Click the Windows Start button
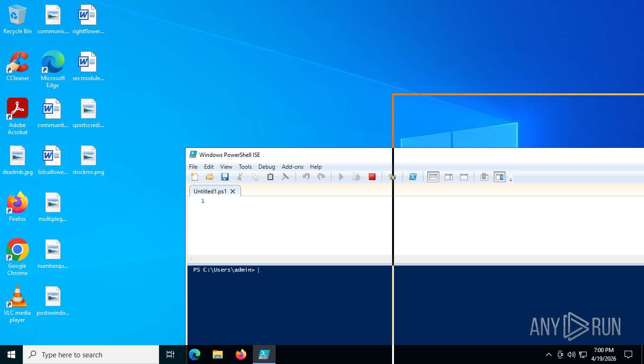 coord(11,355)
